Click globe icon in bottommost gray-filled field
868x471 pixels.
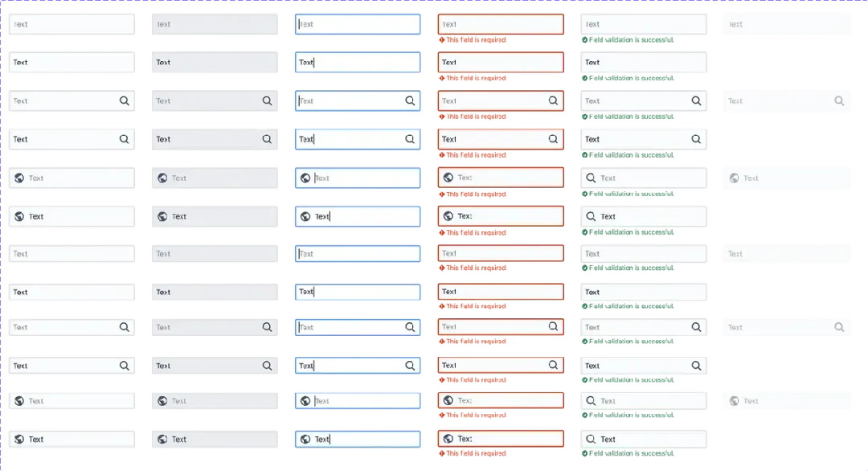tap(162, 440)
